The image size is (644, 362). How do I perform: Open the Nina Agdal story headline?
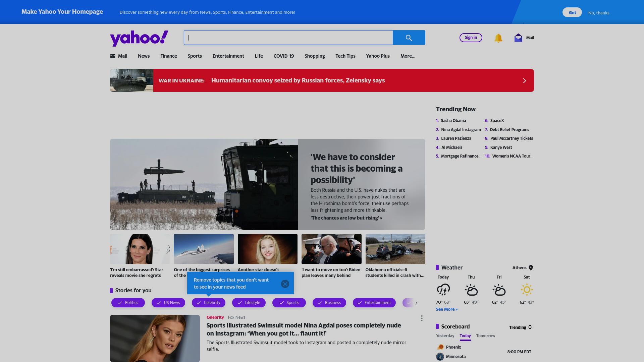(x=304, y=329)
